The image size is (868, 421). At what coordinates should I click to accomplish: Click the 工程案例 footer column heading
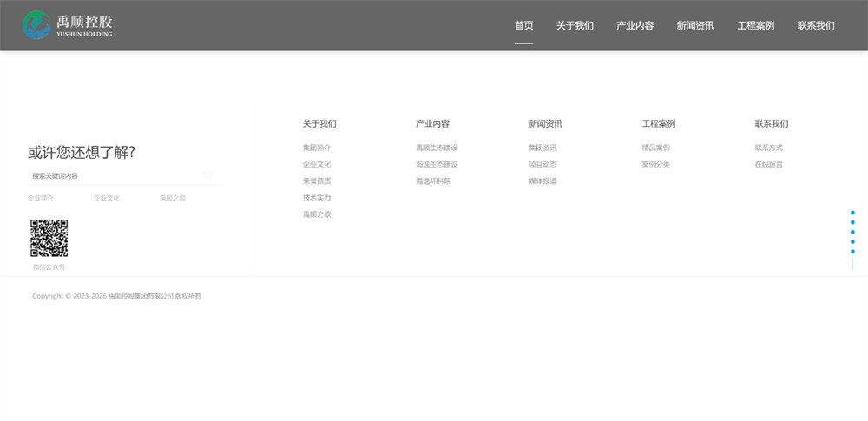pyautogui.click(x=658, y=123)
